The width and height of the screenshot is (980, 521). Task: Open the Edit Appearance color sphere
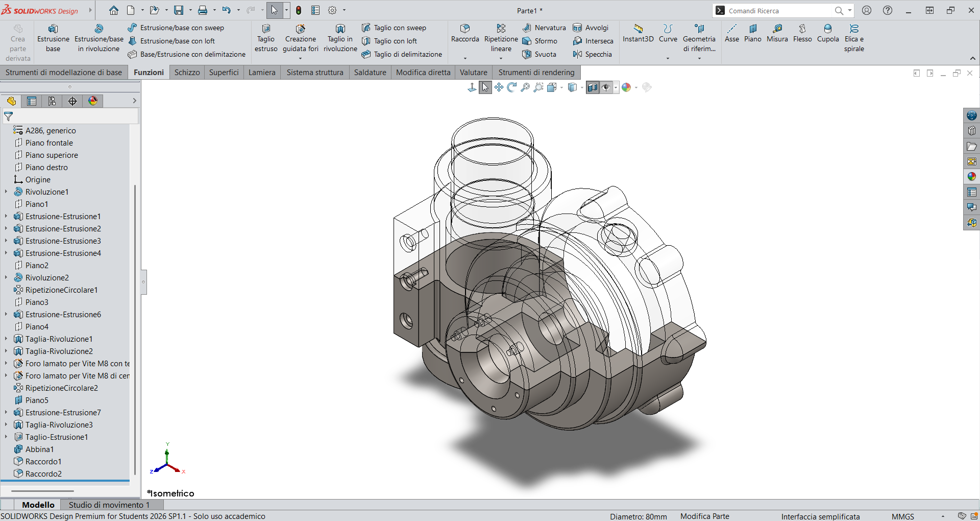[626, 87]
